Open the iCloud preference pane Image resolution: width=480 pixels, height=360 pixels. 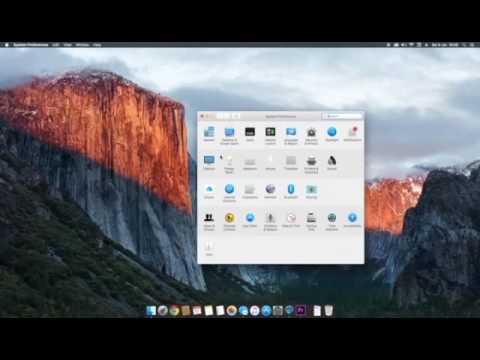(x=209, y=192)
